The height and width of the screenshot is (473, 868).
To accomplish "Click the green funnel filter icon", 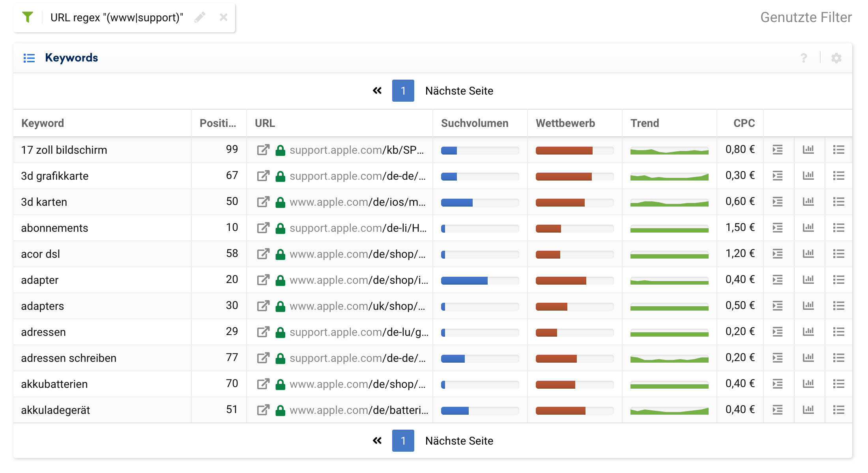I will pos(28,17).
